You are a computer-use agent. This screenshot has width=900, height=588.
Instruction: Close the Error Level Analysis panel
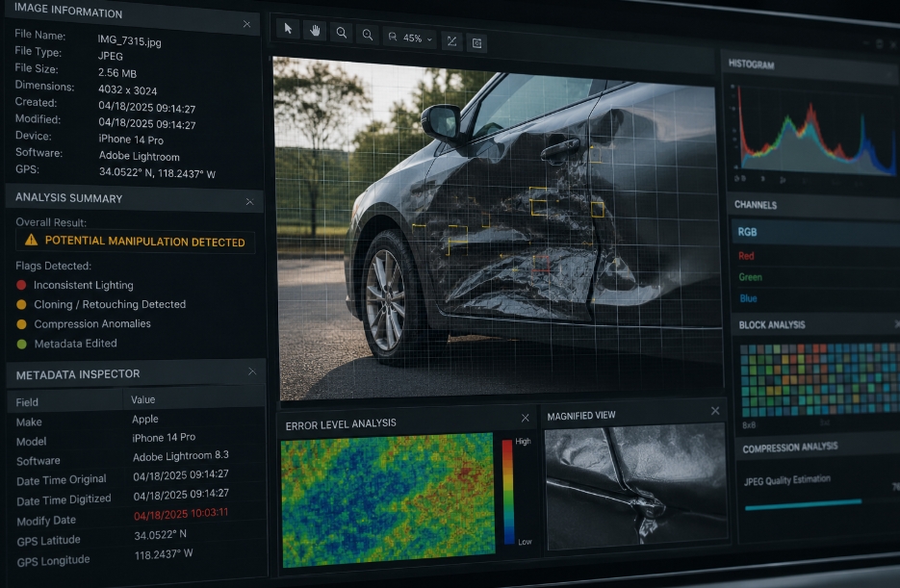coord(525,419)
